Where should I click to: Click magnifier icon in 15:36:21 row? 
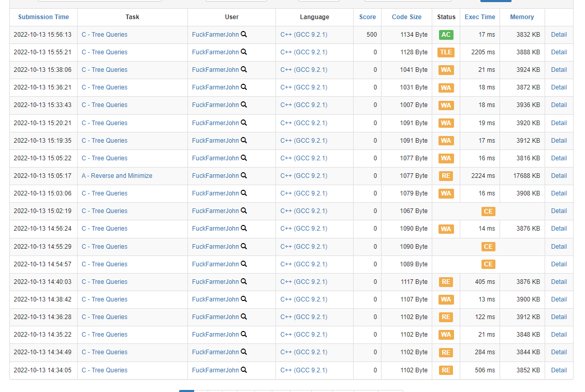244,87
